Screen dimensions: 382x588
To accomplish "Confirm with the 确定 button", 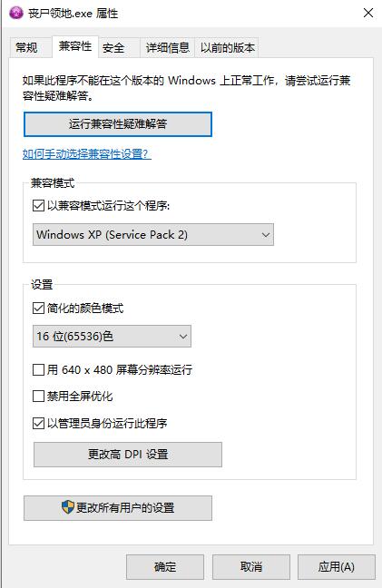I will click(x=165, y=567).
